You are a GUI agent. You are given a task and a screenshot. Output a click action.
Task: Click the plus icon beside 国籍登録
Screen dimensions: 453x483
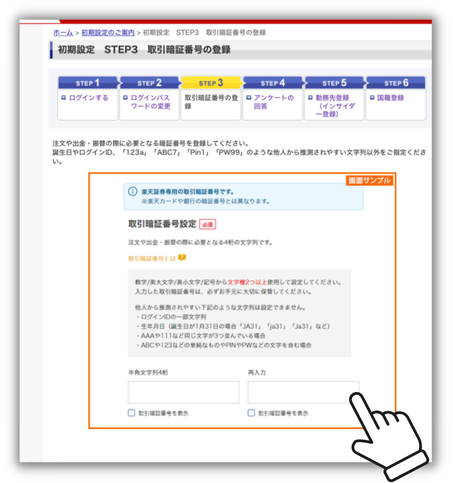[372, 98]
